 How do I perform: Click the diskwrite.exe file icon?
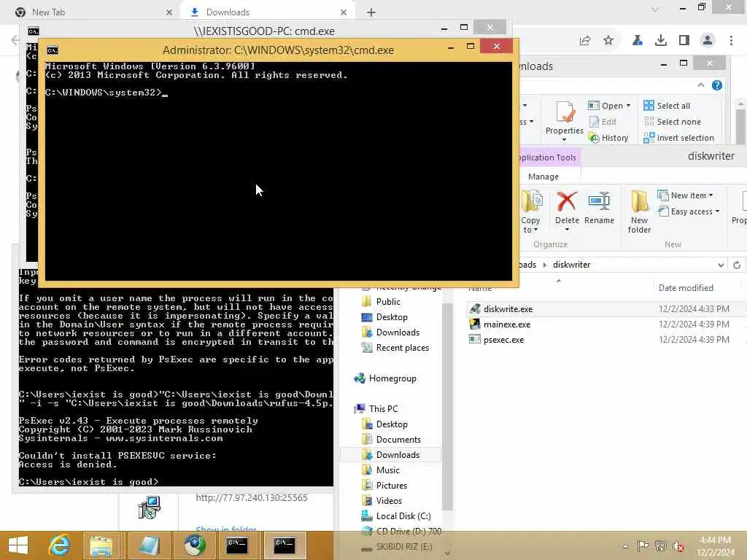474,309
